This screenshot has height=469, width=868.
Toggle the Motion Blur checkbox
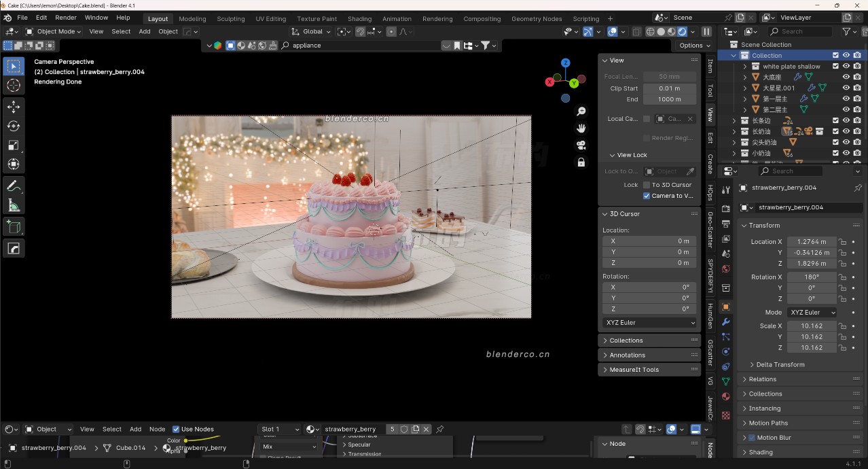pos(752,438)
